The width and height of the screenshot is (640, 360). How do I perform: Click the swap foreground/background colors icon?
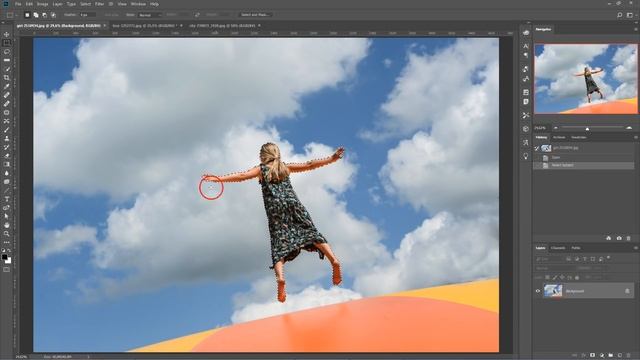[x=9, y=250]
